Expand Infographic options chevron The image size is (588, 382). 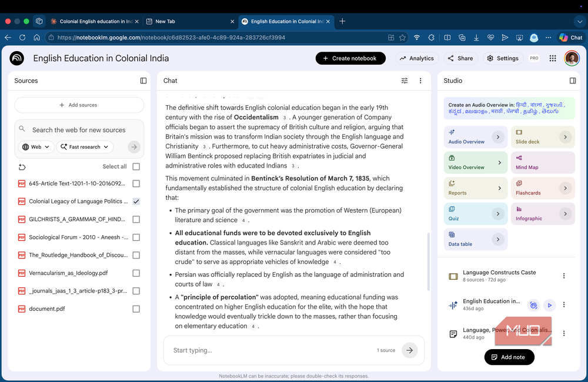(565, 214)
